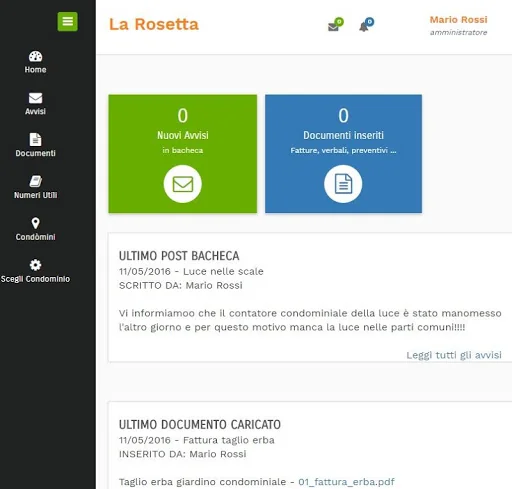Open Documenti file icon in sidebar
Screen dimensions: 512x489
[35, 139]
